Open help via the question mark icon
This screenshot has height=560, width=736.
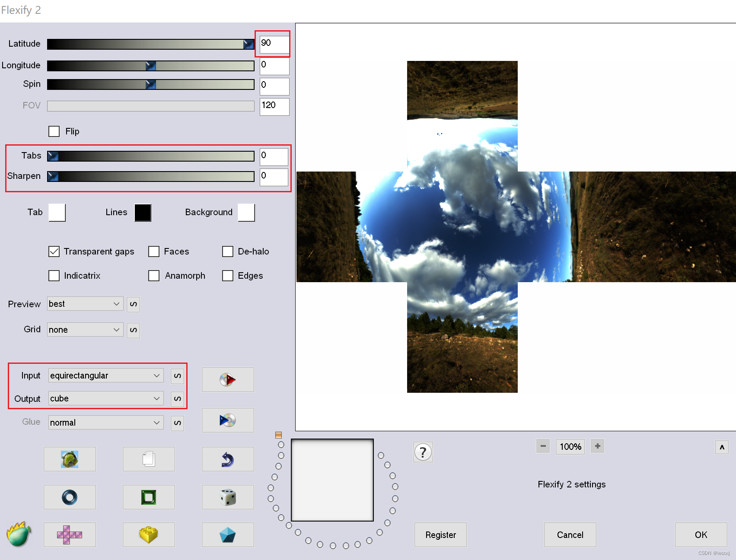[423, 452]
